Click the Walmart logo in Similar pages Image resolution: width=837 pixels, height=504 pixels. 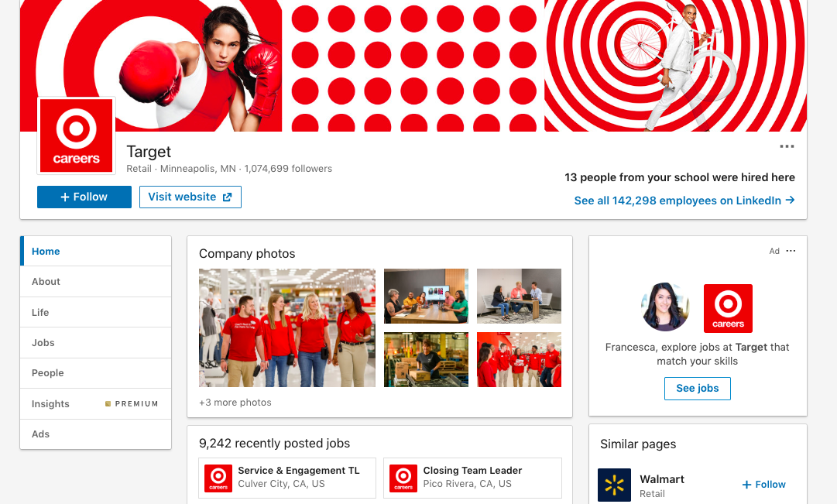[614, 485]
